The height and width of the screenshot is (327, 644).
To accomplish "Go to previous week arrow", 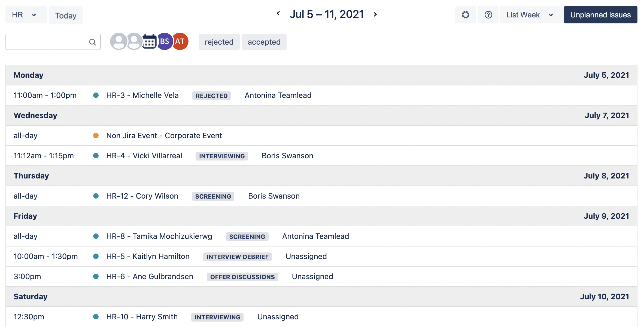I will (x=278, y=14).
